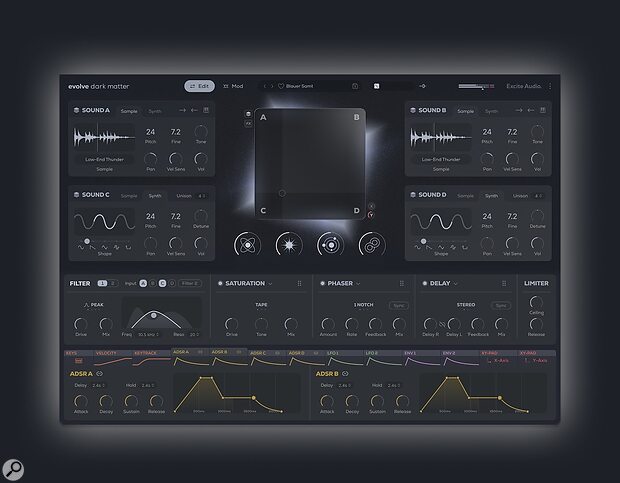Image resolution: width=620 pixels, height=483 pixels.
Task: Open the kebab menu near Excite Audio
Action: coord(550,86)
